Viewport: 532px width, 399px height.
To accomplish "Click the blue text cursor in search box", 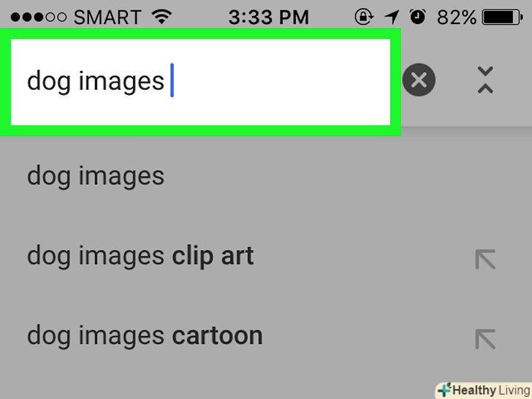I will (172, 80).
